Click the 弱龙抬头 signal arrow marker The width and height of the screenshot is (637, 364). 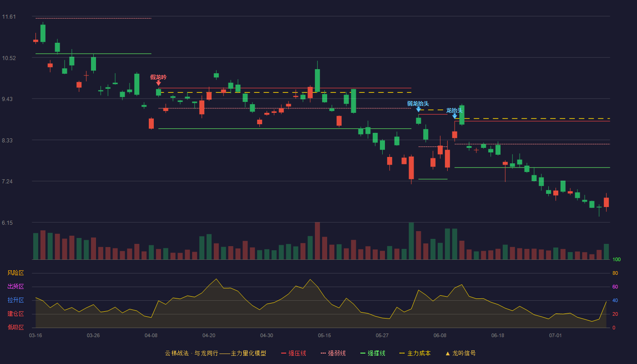[x=419, y=109]
